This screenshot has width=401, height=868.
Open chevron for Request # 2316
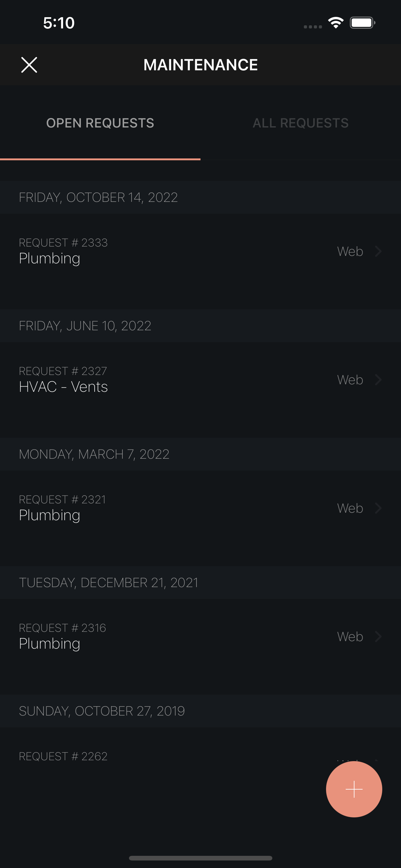378,636
